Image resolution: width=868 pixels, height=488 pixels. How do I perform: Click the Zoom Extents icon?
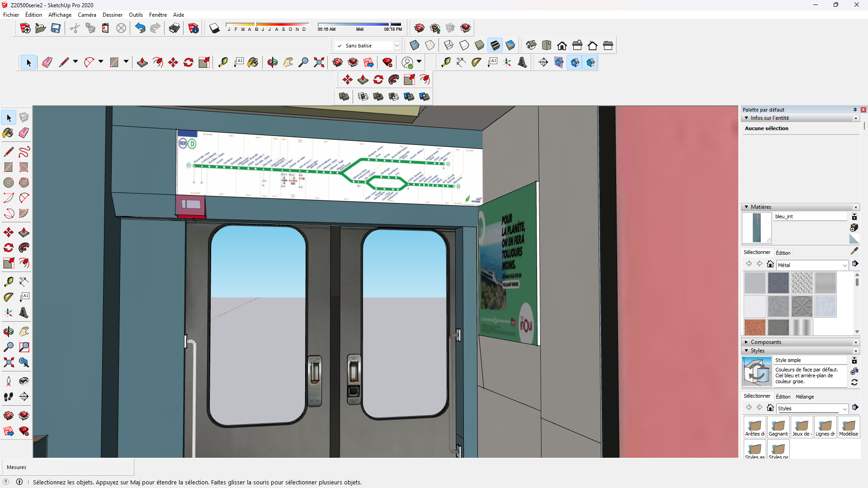pyautogui.click(x=8, y=362)
